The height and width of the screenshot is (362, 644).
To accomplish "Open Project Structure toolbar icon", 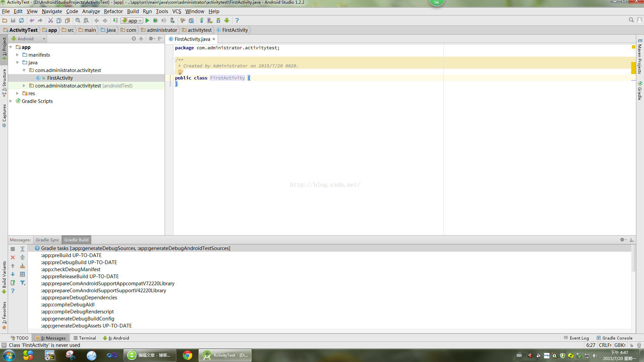I will (191, 20).
